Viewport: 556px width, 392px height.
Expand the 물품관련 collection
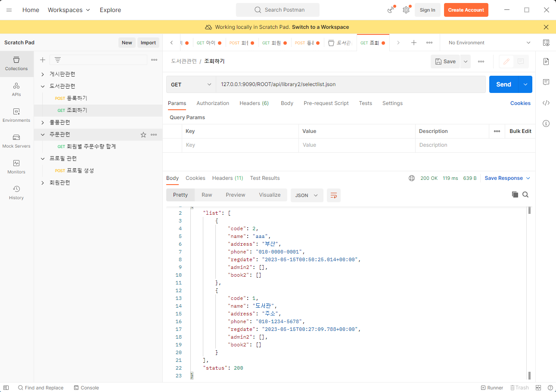pos(43,123)
